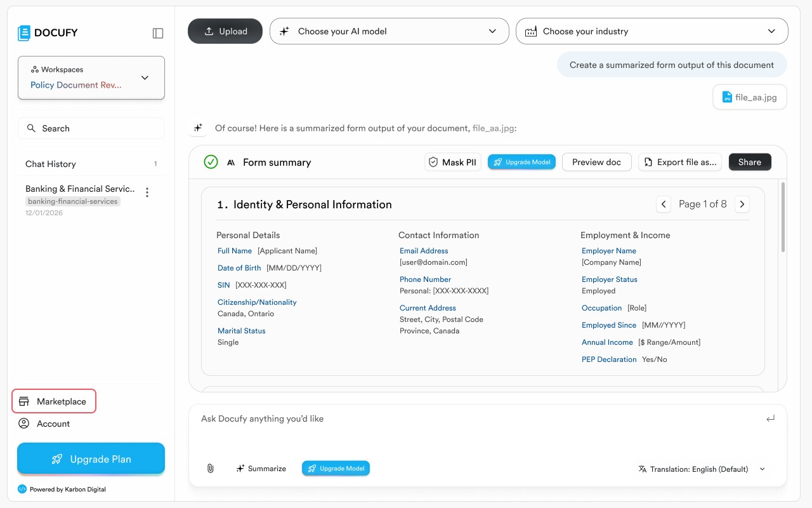Click the Employed Since label
The height and width of the screenshot is (508, 812).
pos(609,325)
